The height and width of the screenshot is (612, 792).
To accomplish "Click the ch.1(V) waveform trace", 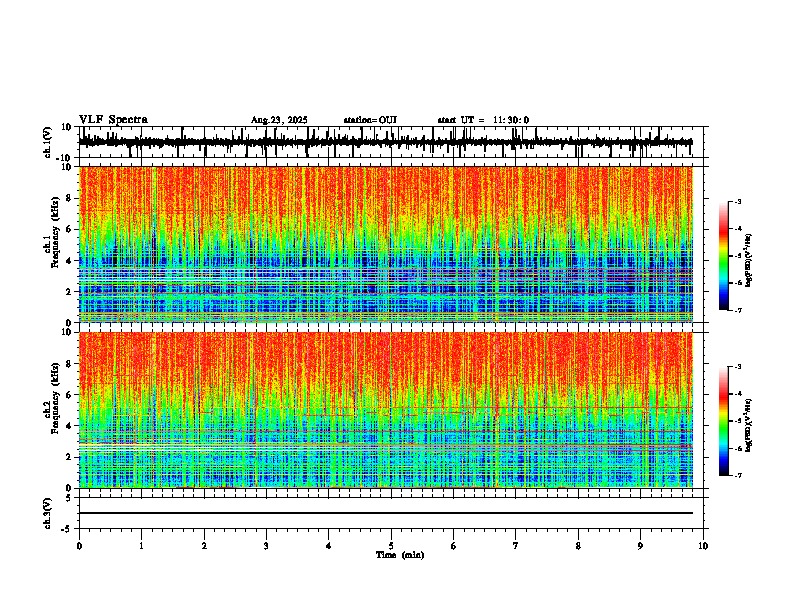I will click(x=386, y=142).
